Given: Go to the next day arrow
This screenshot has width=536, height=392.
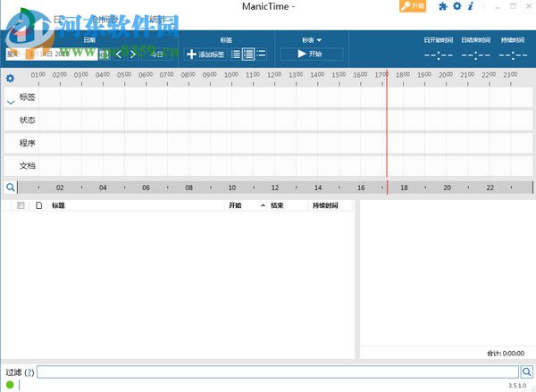Looking at the screenshot, I should pyautogui.click(x=133, y=54).
